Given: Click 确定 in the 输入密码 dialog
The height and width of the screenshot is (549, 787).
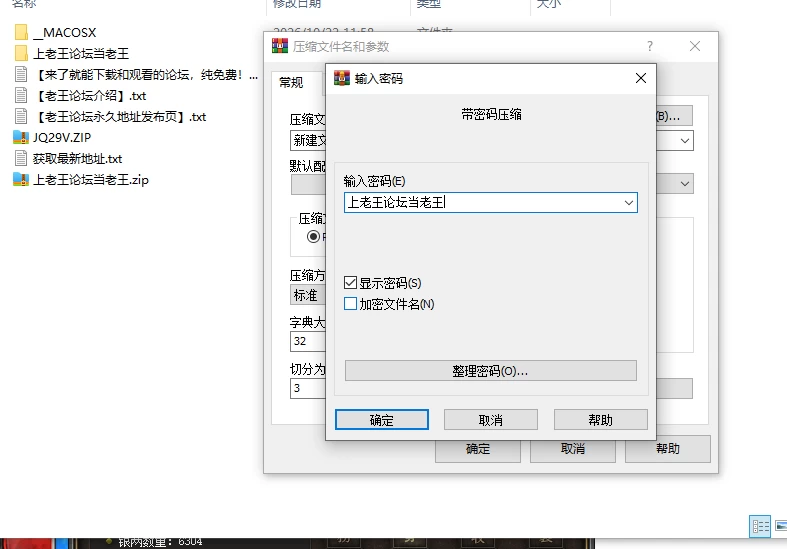Looking at the screenshot, I should point(382,420).
